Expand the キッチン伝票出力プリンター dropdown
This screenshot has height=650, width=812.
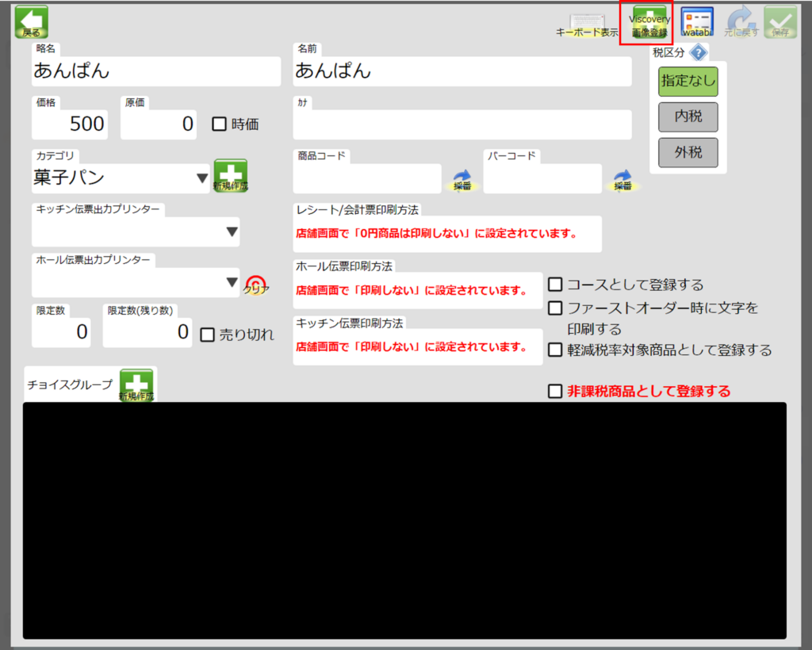point(136,231)
